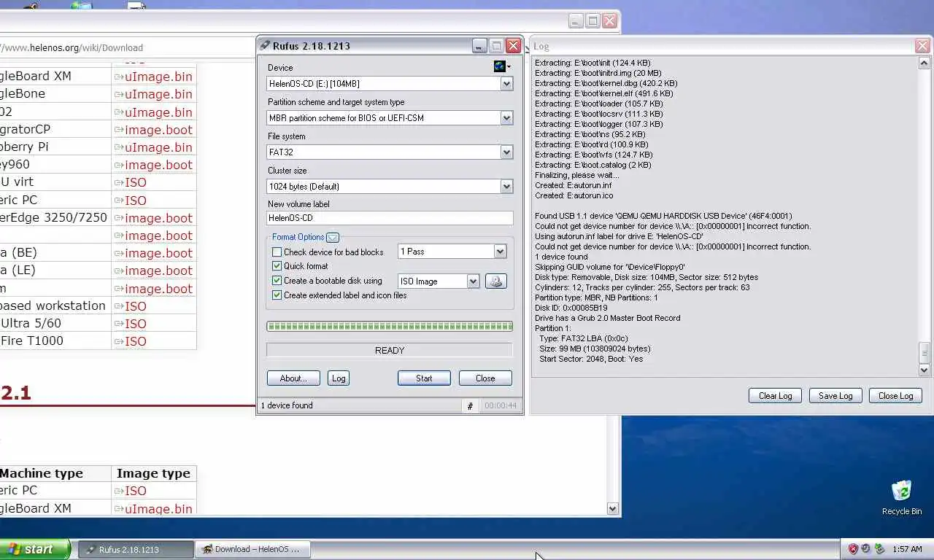The image size is (934, 560).
Task: Click the Start button in Rufus
Action: click(424, 378)
